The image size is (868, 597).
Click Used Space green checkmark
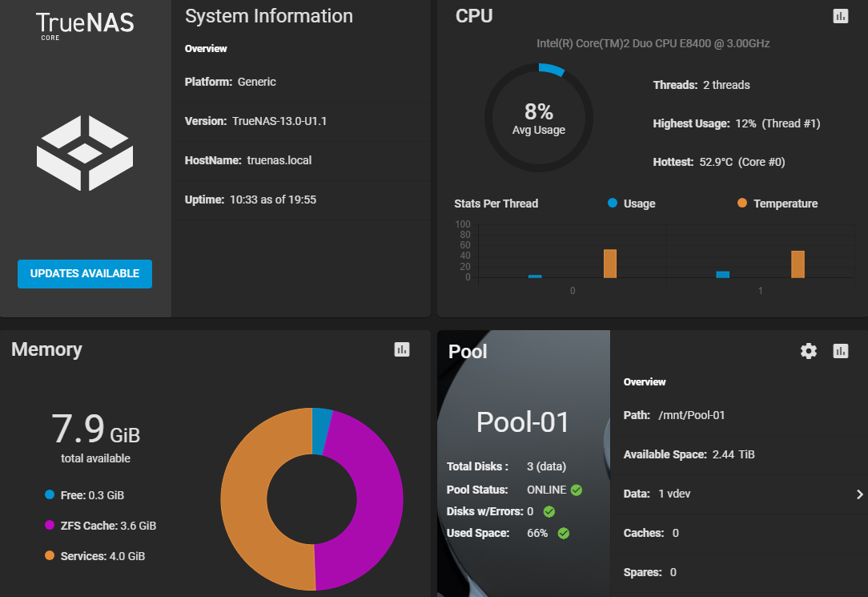(564, 534)
